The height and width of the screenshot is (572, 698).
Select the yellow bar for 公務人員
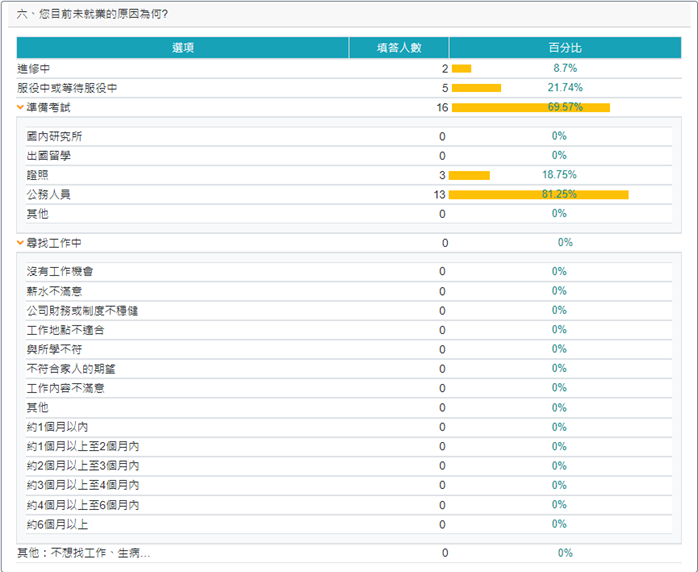click(538, 195)
